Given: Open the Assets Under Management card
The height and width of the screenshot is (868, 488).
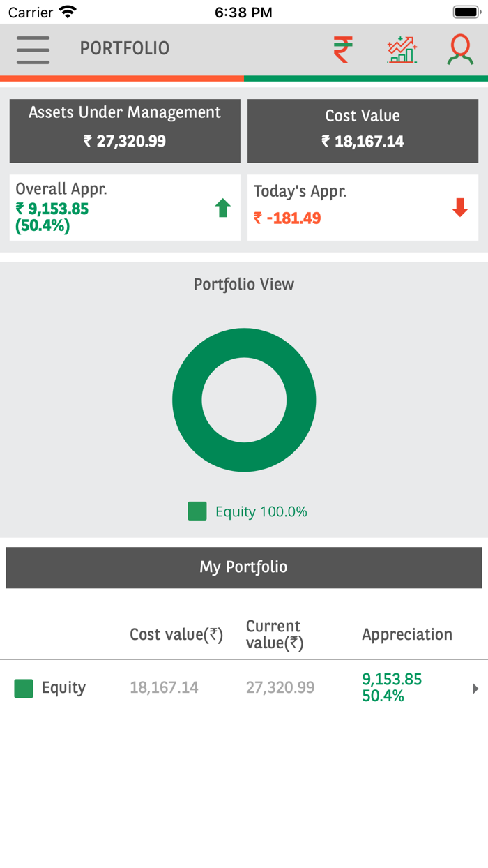Looking at the screenshot, I should tap(124, 130).
